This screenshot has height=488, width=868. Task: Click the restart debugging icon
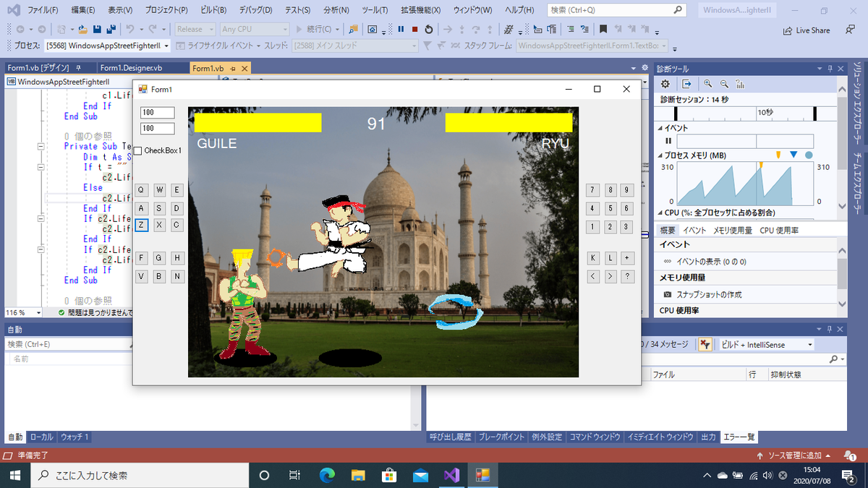click(x=429, y=29)
